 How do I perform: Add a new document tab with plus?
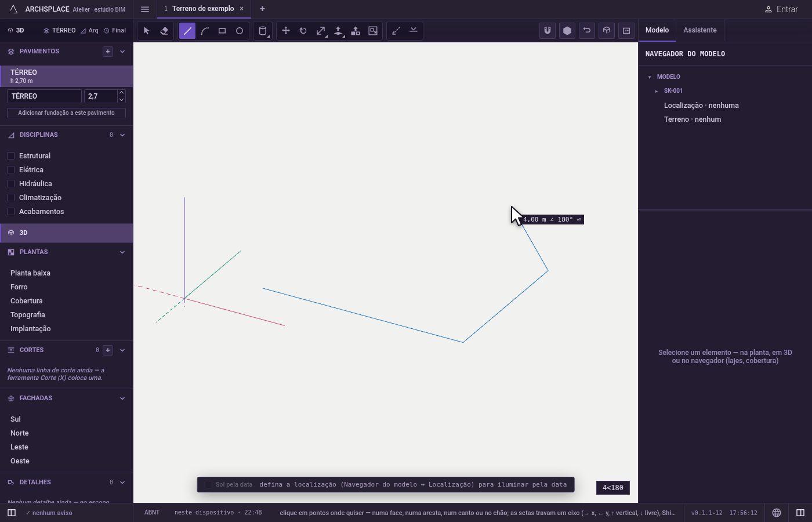tap(262, 9)
